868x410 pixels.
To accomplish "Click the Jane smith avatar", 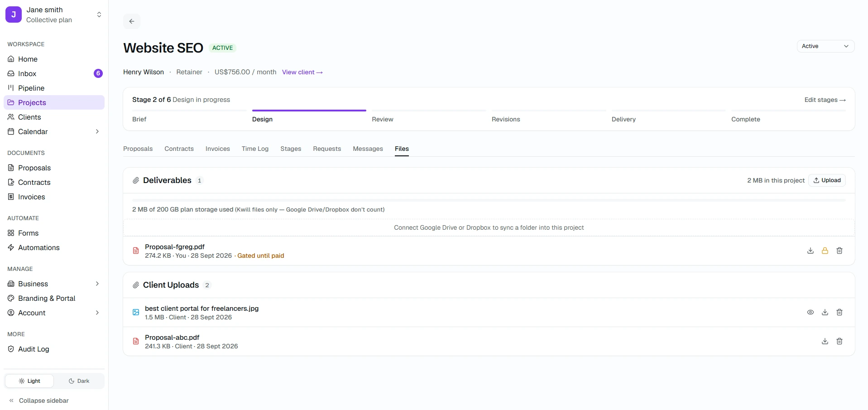I will click(x=14, y=14).
